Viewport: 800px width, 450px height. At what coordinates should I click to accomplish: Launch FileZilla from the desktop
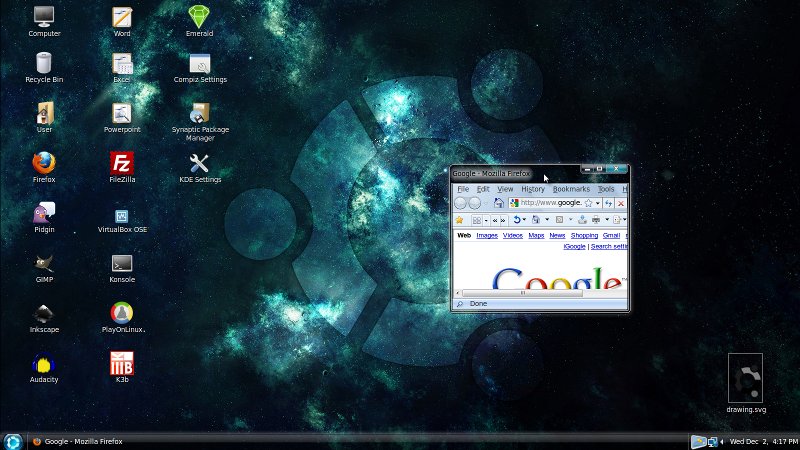[122, 167]
